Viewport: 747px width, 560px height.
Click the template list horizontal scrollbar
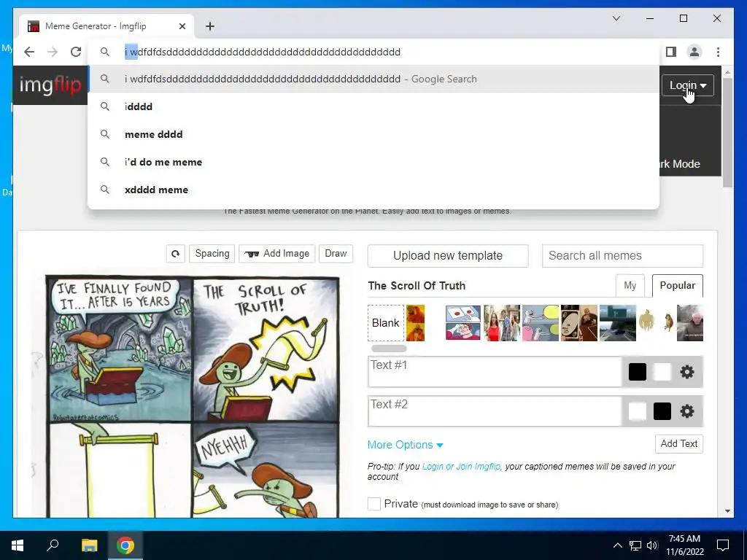[389, 349]
